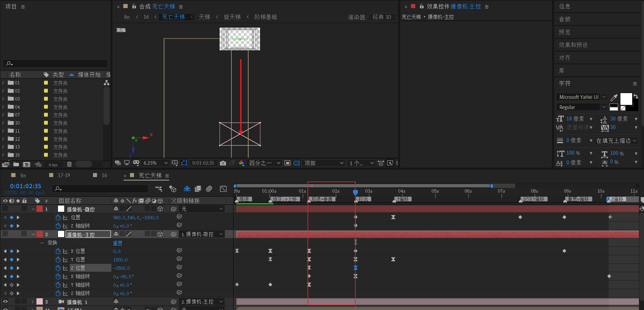This screenshot has height=310, width=644.
Task: Open parent dropdown of 摄像机-微控 layer
Action: [202, 209]
